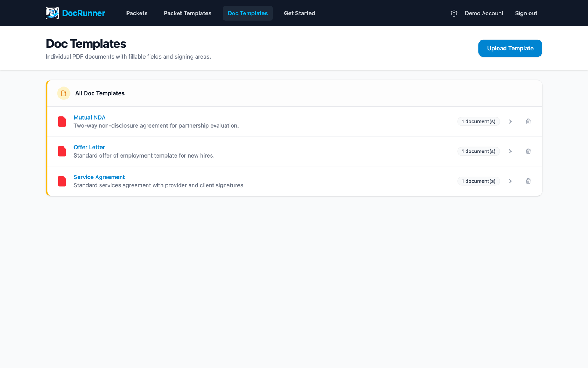Open the Demo Account menu item
The image size is (588, 368).
point(484,13)
